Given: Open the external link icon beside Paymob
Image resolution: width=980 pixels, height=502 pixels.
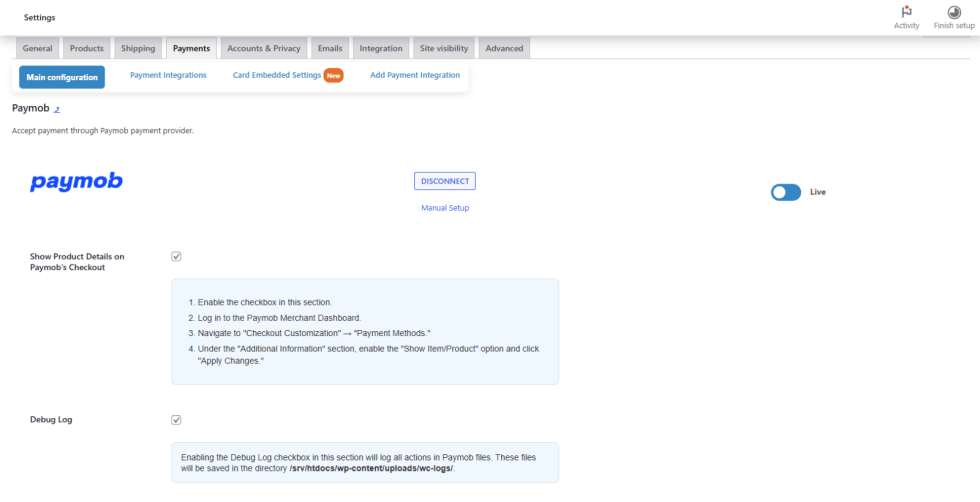Looking at the screenshot, I should tap(57, 109).
